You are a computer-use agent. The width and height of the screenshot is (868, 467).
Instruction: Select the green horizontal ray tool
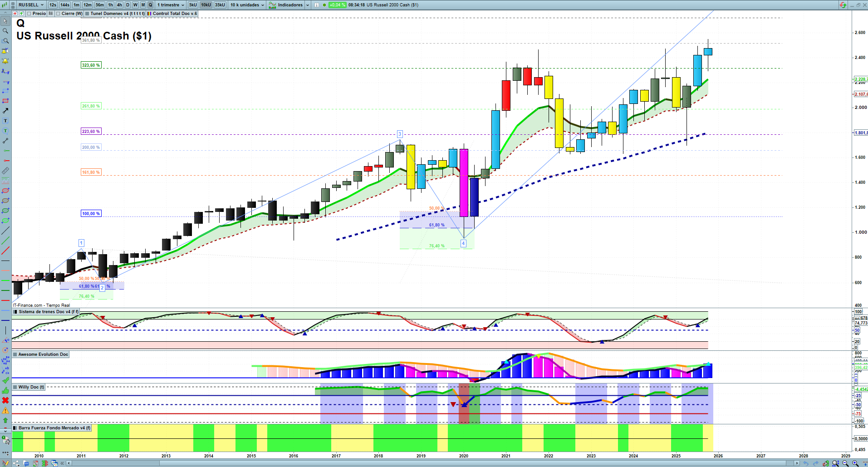point(5,151)
